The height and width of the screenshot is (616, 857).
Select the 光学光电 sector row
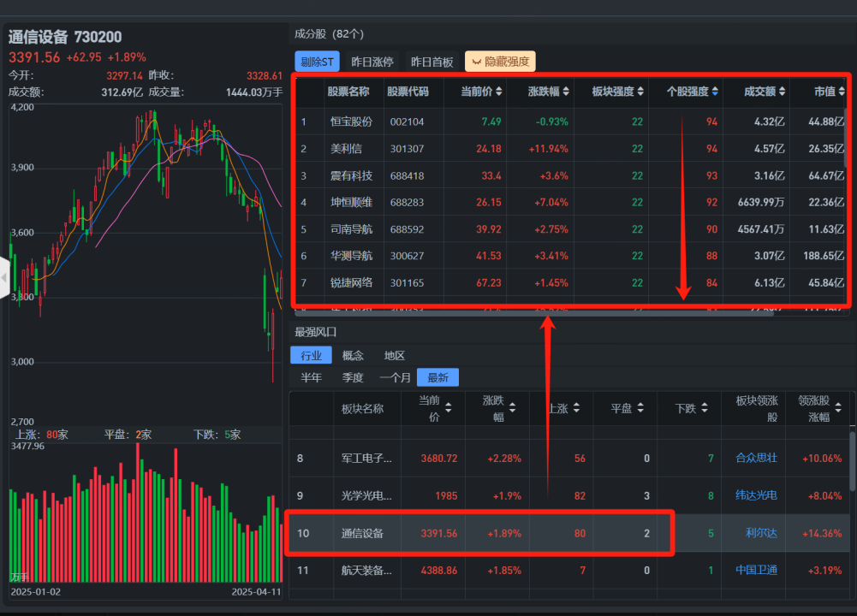[569, 496]
